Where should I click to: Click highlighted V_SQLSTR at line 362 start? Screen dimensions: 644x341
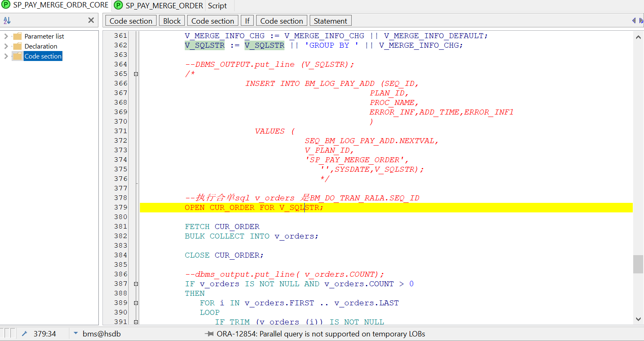pyautogui.click(x=205, y=45)
